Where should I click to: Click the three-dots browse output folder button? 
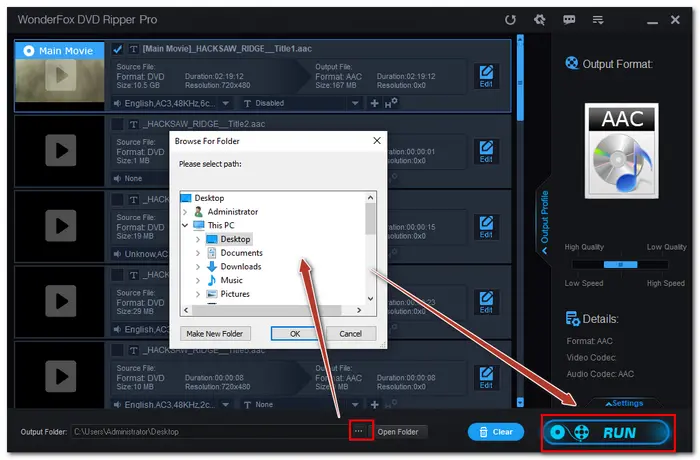tap(358, 431)
